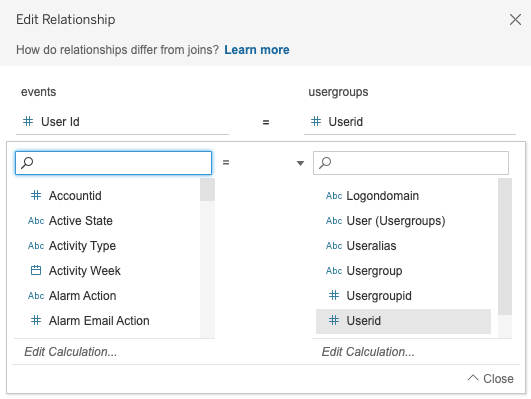Screen dimensions: 531x399
Task: Select the usergroups Userid field
Action: point(410,122)
